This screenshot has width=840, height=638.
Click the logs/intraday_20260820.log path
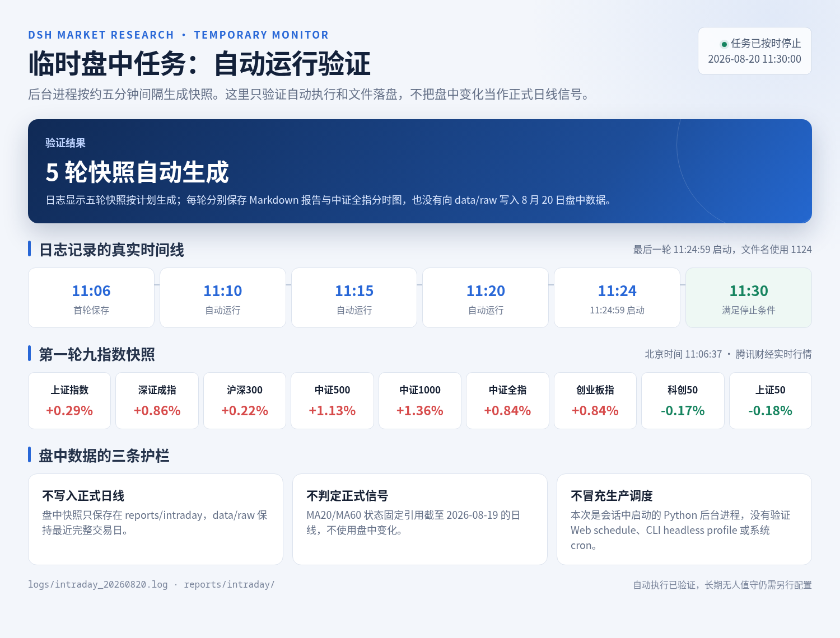click(x=98, y=584)
